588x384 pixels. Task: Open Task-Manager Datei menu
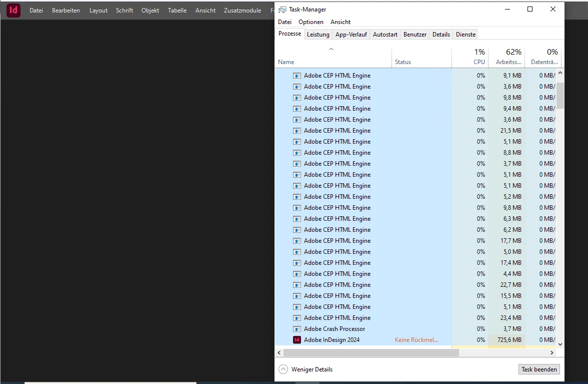click(284, 22)
